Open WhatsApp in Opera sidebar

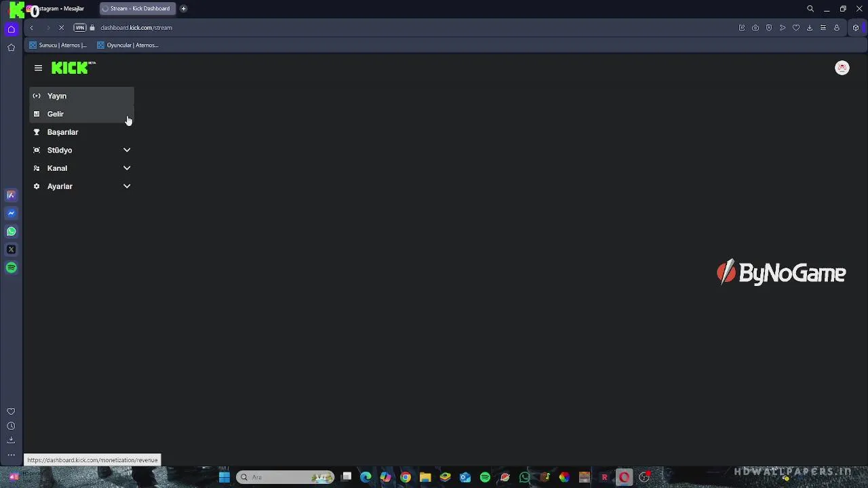click(11, 232)
